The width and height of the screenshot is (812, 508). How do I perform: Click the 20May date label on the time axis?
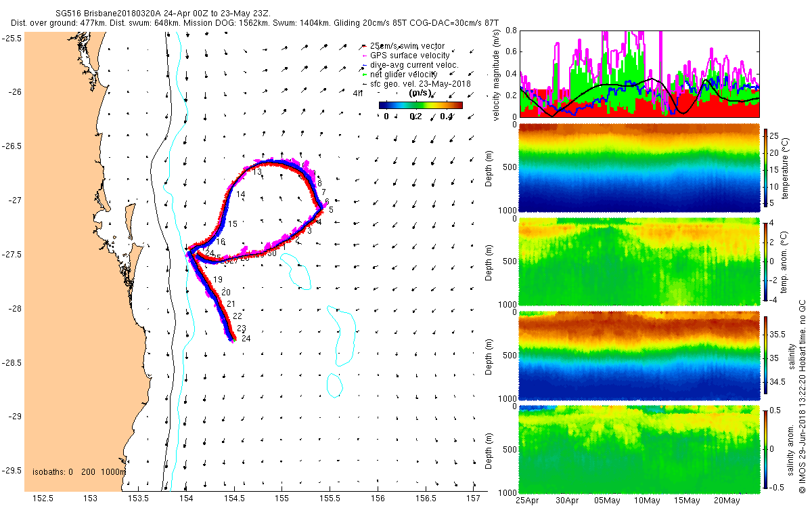tap(726, 501)
